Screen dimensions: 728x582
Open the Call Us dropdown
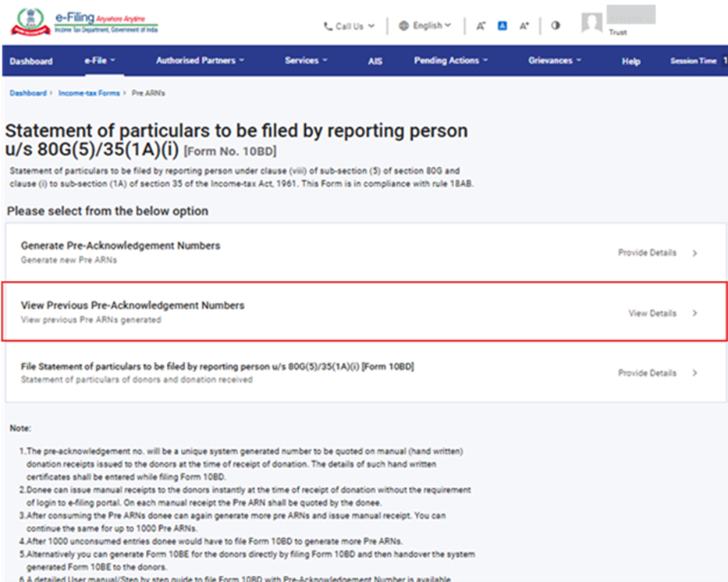pyautogui.click(x=349, y=27)
